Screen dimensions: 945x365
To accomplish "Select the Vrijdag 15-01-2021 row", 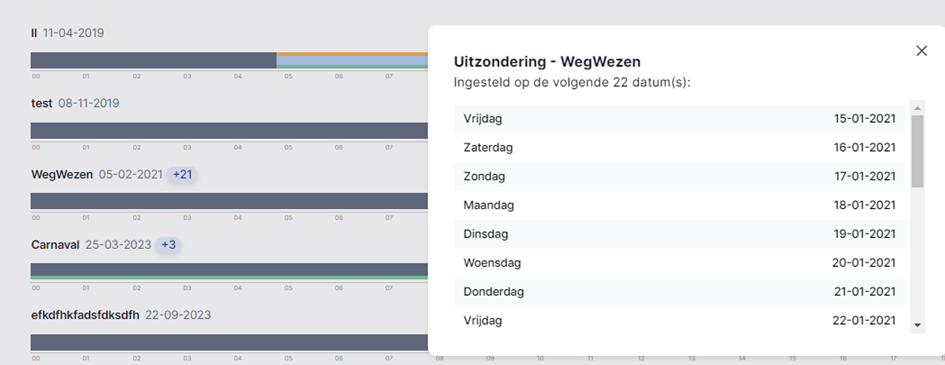I will (x=679, y=119).
